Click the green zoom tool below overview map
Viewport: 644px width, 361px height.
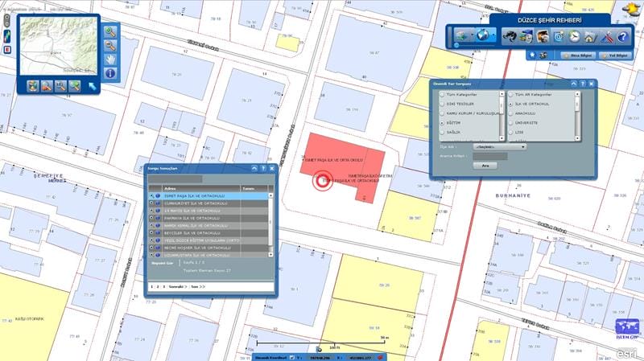point(75,86)
